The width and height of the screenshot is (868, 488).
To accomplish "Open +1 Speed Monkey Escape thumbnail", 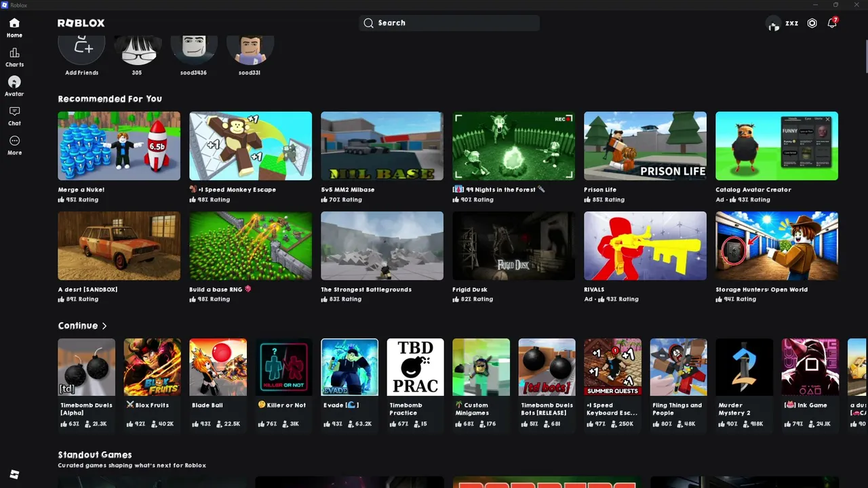I will (x=250, y=146).
